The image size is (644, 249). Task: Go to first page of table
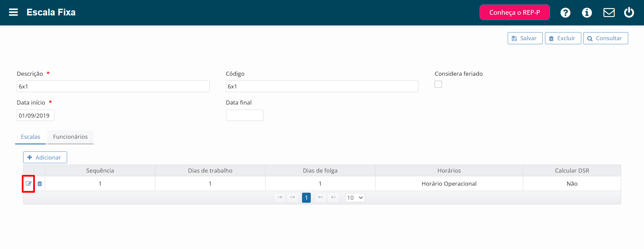click(280, 197)
